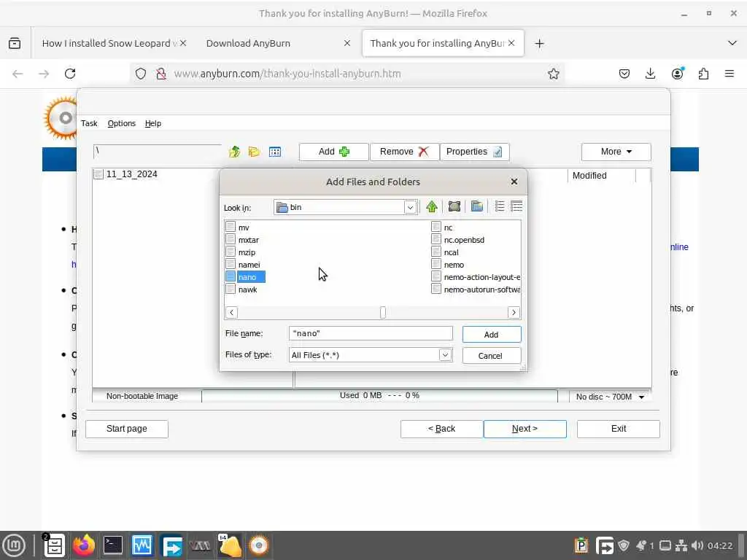
Task: Select 11_13_2024 entry in AnyBurn list
Action: coord(131,174)
